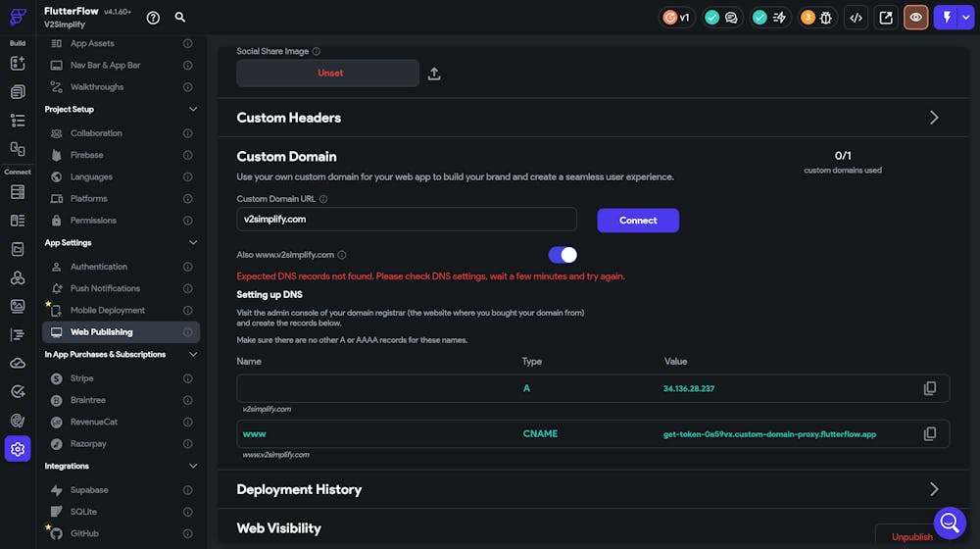Click the search magnifier in top bar
Image resolution: width=980 pixels, height=549 pixels.
pos(180,17)
